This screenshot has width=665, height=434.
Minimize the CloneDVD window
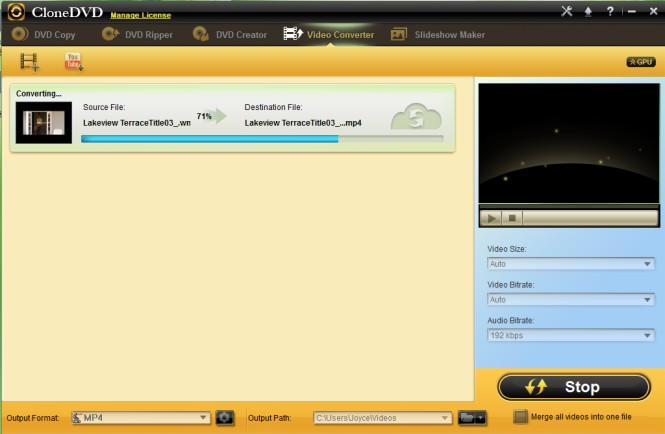coord(632,11)
